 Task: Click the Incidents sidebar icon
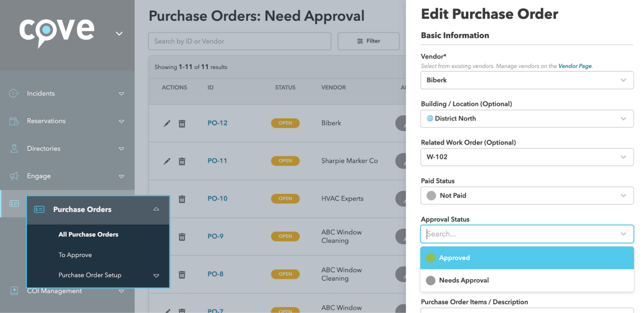point(14,93)
